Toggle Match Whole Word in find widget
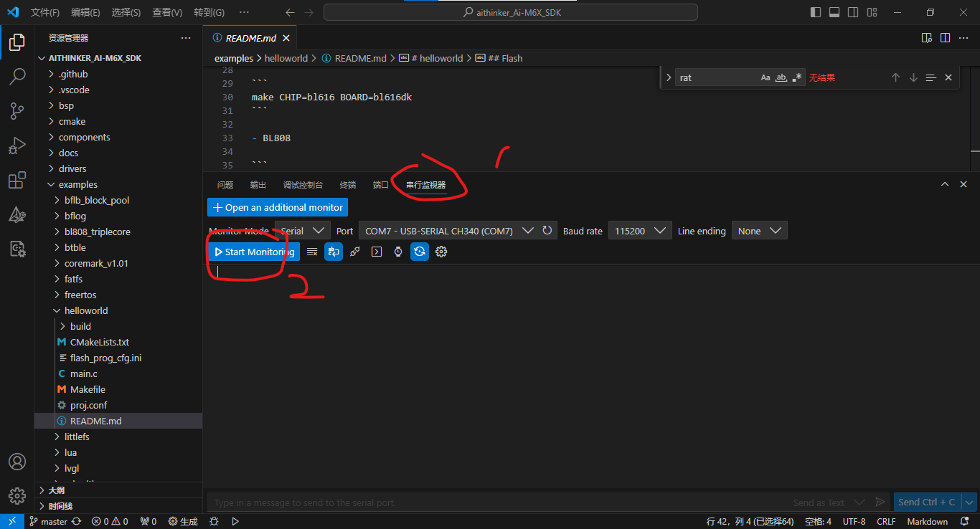Viewport: 980px width, 529px height. (781, 77)
